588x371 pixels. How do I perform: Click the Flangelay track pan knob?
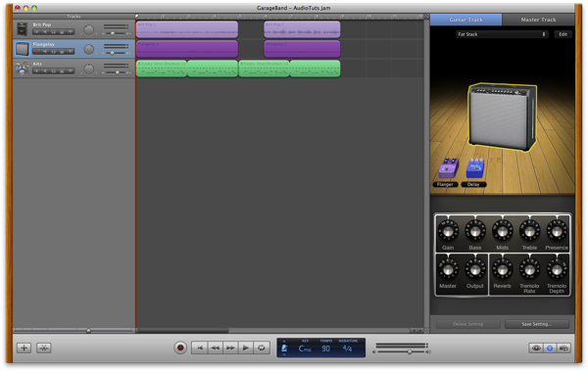click(89, 49)
